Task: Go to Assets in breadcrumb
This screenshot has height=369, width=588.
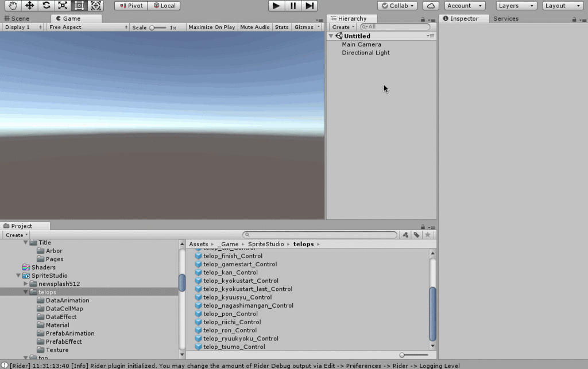Action: (x=198, y=244)
